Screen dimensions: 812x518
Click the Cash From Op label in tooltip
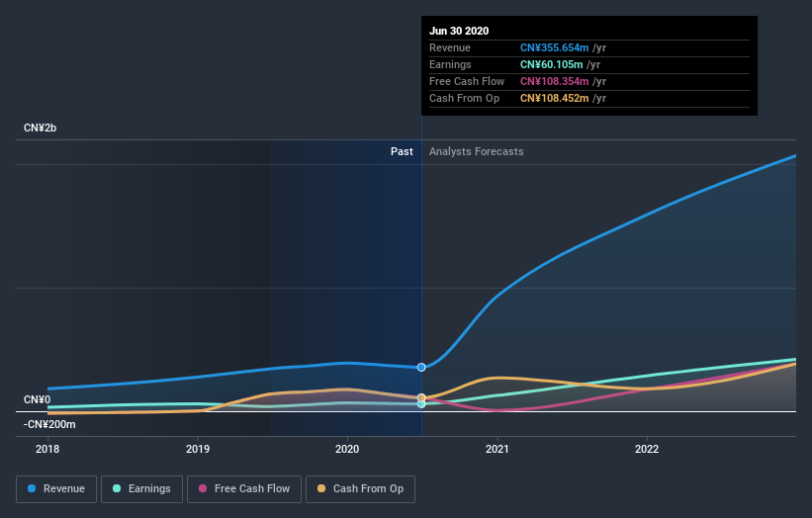pyautogui.click(x=465, y=98)
